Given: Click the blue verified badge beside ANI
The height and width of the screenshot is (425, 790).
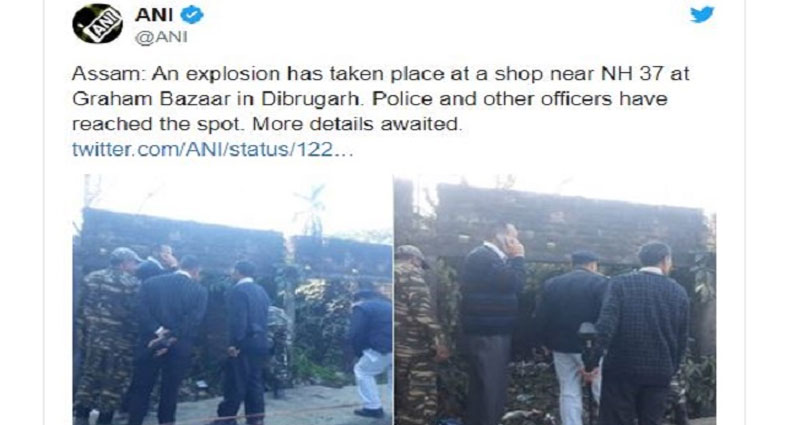Looking at the screenshot, I should (192, 15).
